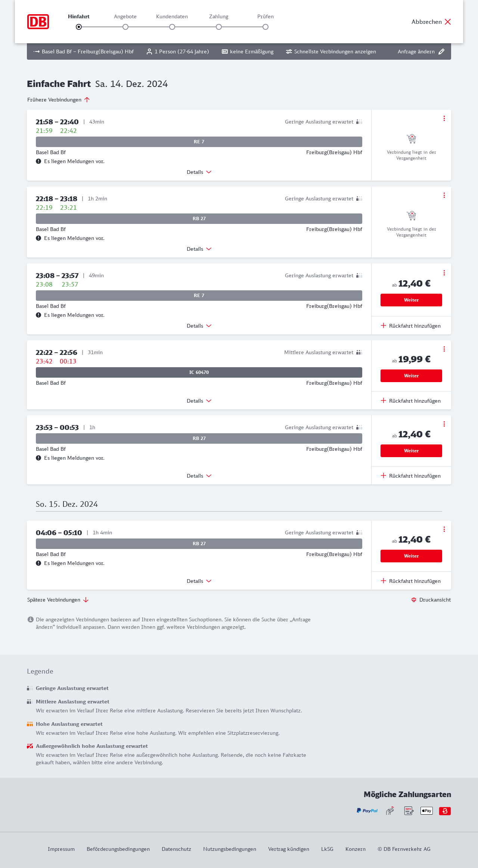The image size is (478, 868).
Task: Click the RB 27 bar of 04:06 connection
Action: coord(199,544)
